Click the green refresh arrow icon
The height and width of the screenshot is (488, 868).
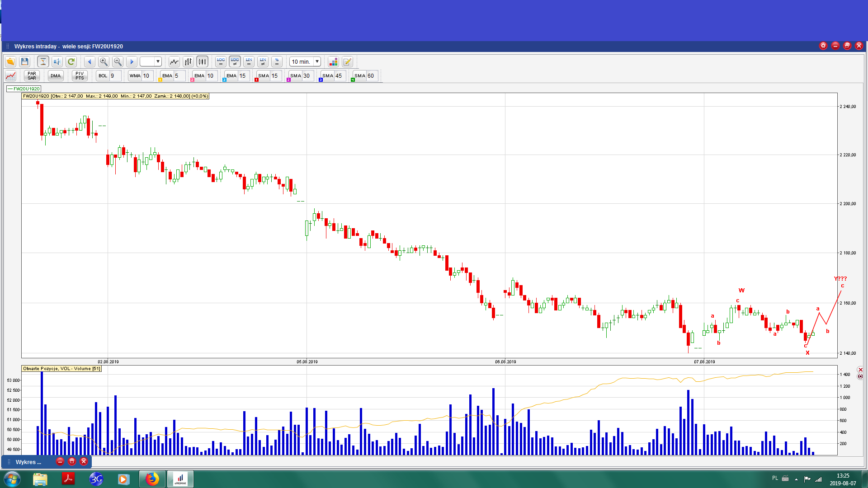71,61
